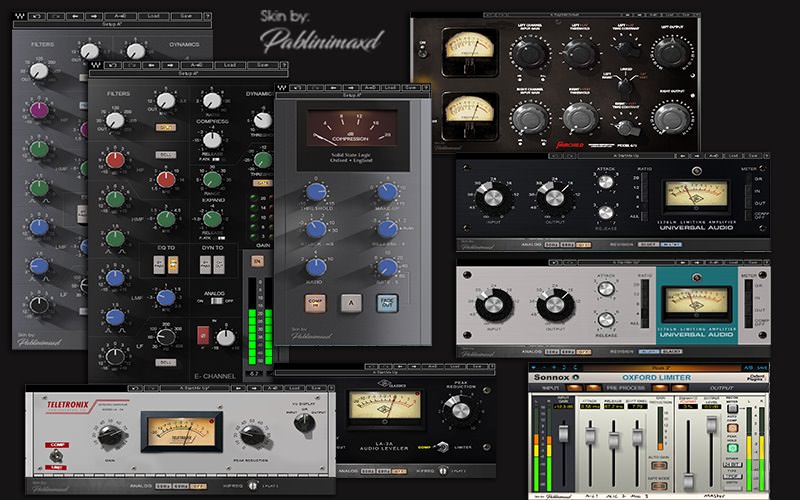Switch to Pre-Process section in Oxford Limiter

click(625, 386)
